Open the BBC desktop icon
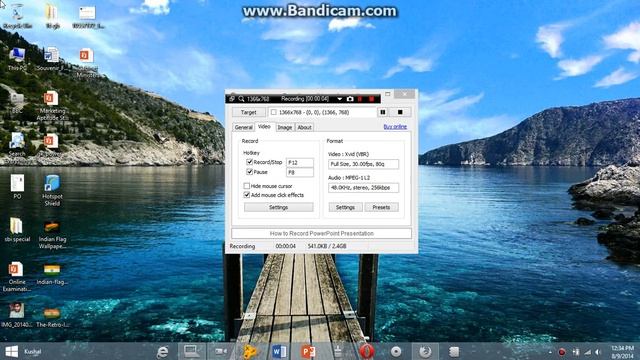Image resolution: width=640 pixels, height=360 pixels. [17, 102]
